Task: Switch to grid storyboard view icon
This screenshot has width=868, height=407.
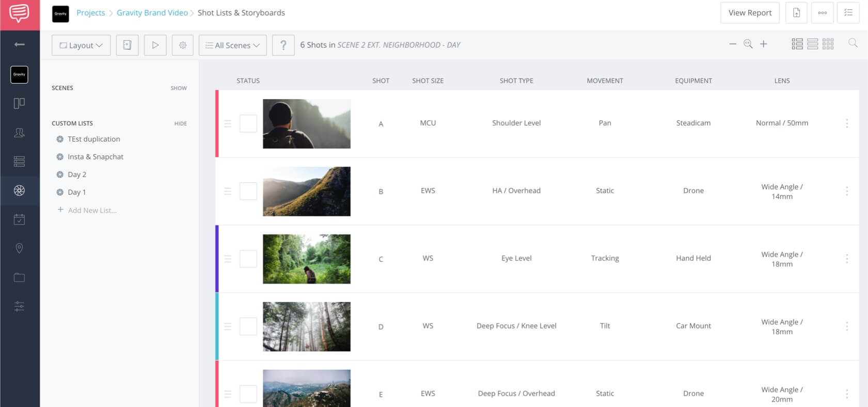Action: [828, 44]
